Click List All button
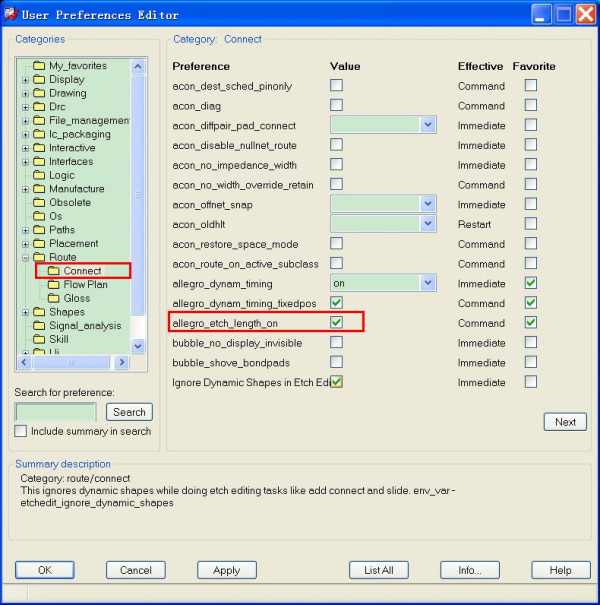Viewport: 600px width, 605px height. click(x=379, y=570)
